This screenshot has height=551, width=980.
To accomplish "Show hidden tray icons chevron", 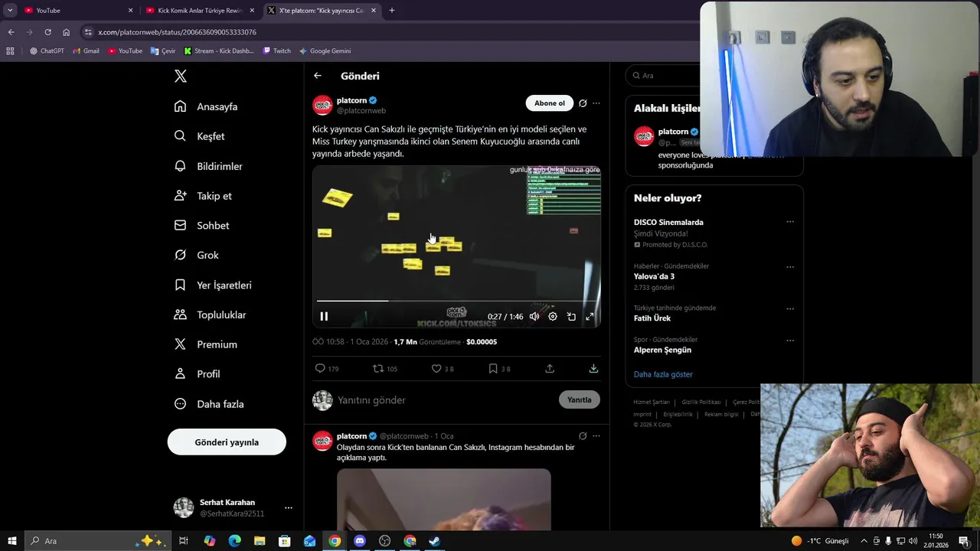I will [864, 541].
